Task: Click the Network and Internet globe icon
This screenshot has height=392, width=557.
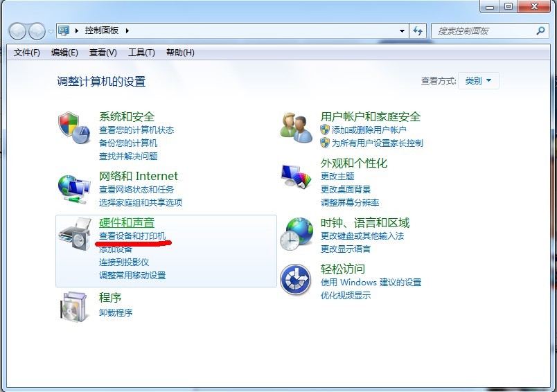Action: pos(74,189)
